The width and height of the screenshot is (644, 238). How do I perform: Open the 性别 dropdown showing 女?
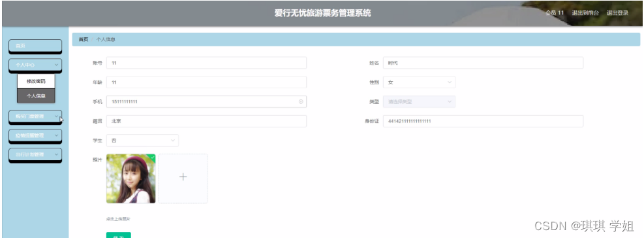click(419, 82)
